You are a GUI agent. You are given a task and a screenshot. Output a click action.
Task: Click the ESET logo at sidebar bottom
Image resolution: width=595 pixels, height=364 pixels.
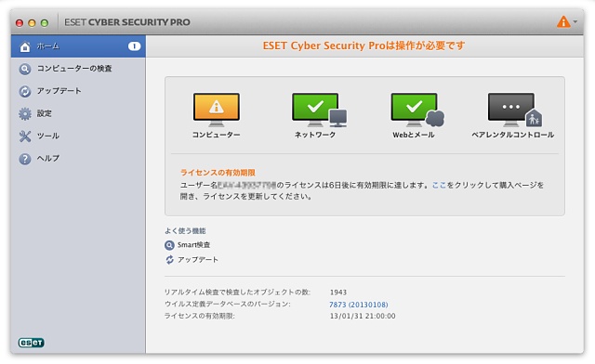click(x=31, y=343)
